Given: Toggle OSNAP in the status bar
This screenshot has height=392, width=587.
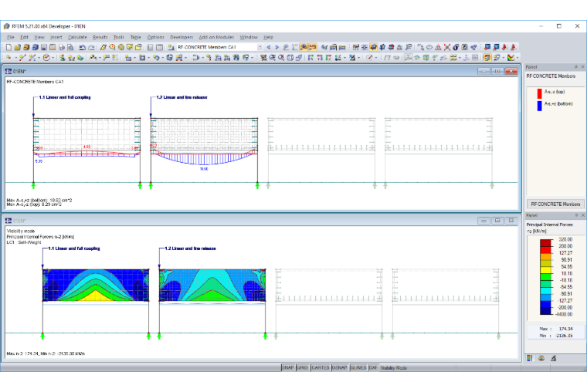Looking at the screenshot, I should [340, 367].
